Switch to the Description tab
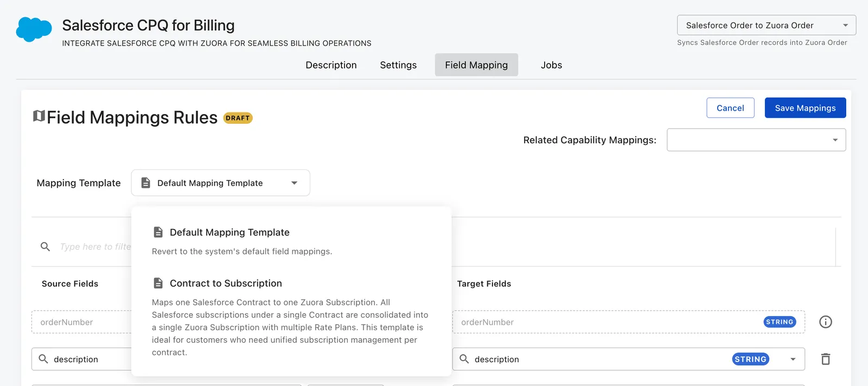The width and height of the screenshot is (868, 386). (x=331, y=65)
